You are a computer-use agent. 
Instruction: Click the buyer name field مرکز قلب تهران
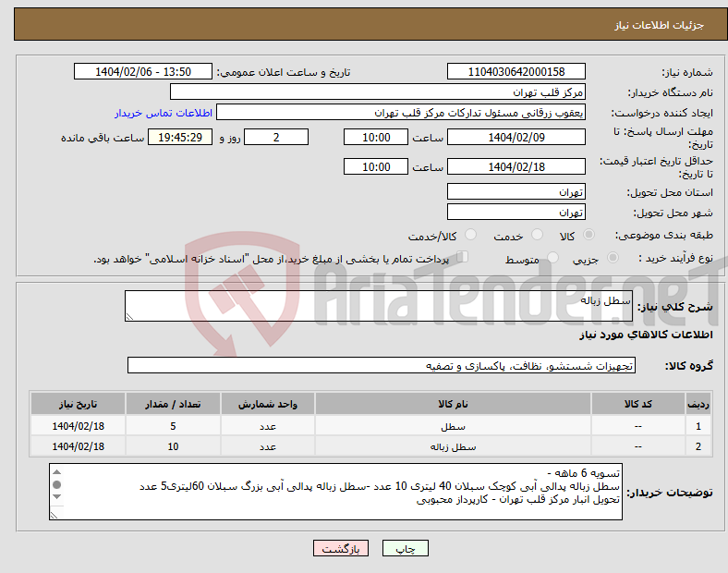(x=378, y=91)
